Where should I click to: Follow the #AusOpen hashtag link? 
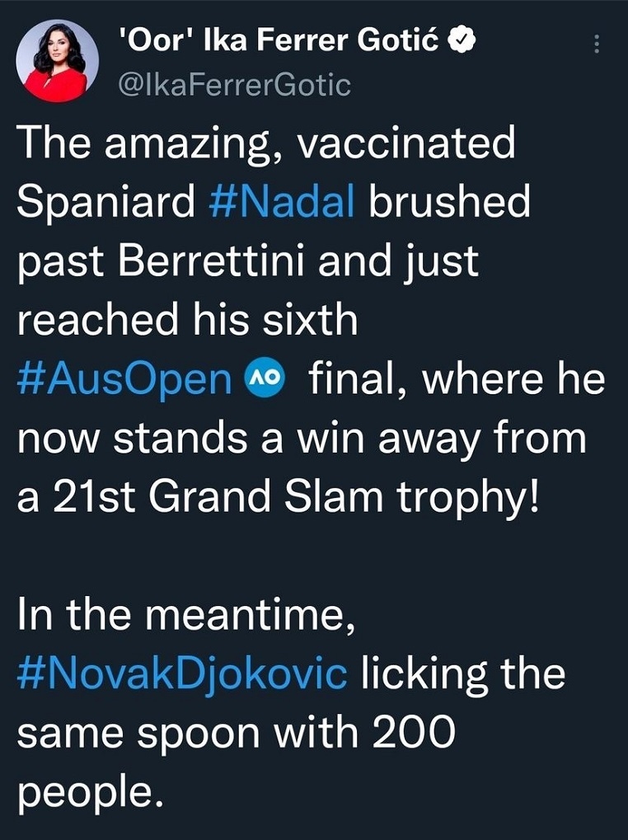pyautogui.click(x=124, y=379)
